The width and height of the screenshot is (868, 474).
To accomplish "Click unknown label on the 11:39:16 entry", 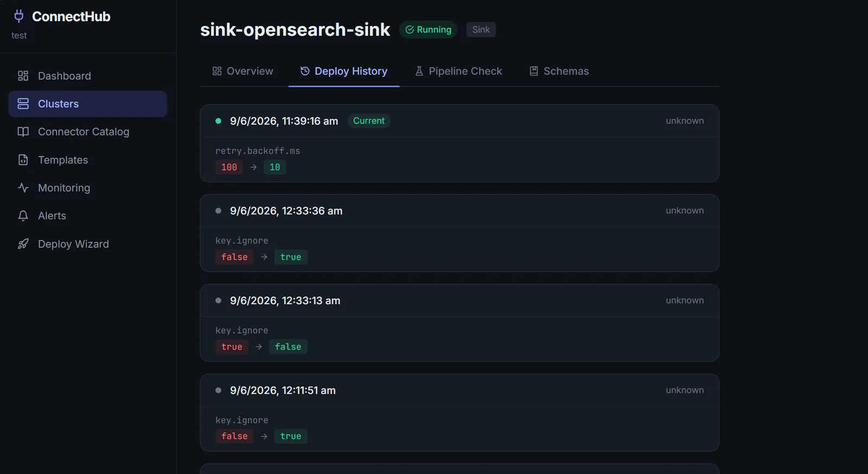I will (x=685, y=121).
